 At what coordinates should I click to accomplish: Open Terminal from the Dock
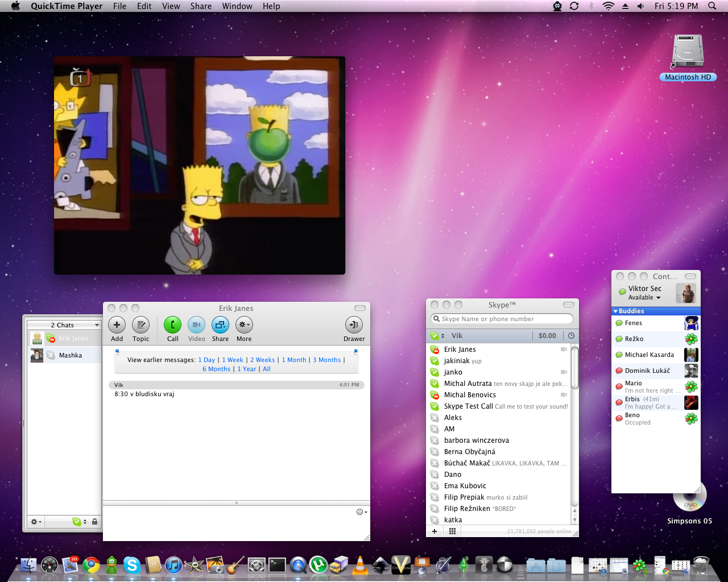click(277, 565)
